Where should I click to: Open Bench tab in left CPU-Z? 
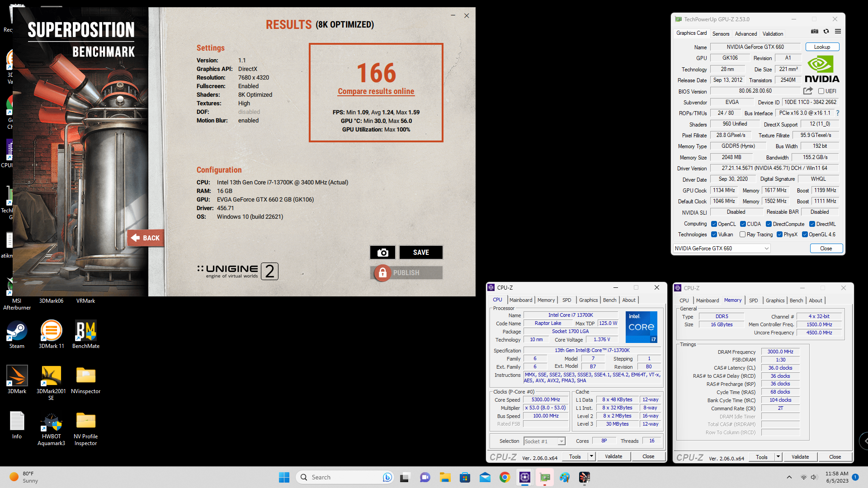pos(609,300)
